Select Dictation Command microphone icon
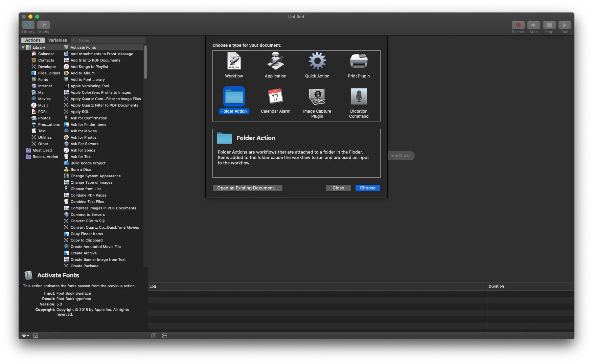 (359, 97)
